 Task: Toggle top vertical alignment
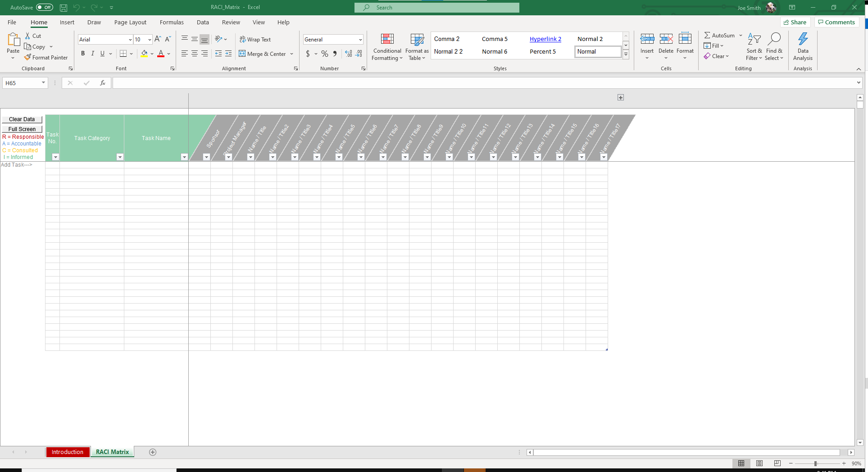pyautogui.click(x=185, y=39)
